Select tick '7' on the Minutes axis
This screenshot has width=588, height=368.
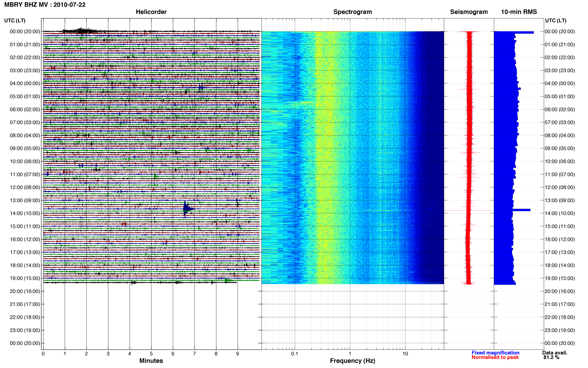[195, 354]
